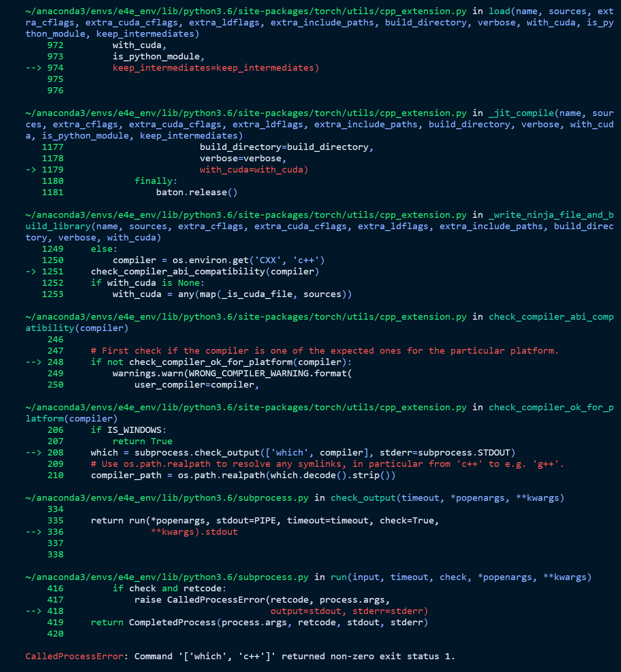The image size is (621, 672).
Task: Click the subprocess.py file path
Action: tap(168, 498)
